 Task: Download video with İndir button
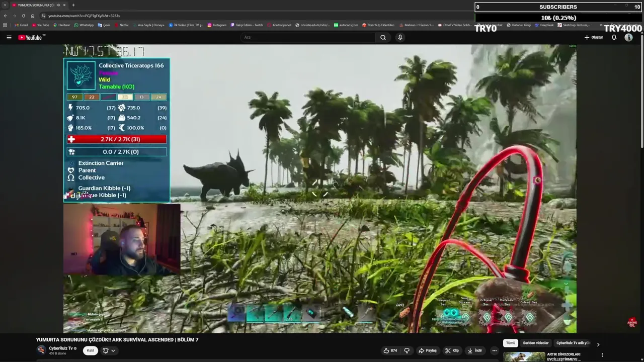[x=474, y=350]
